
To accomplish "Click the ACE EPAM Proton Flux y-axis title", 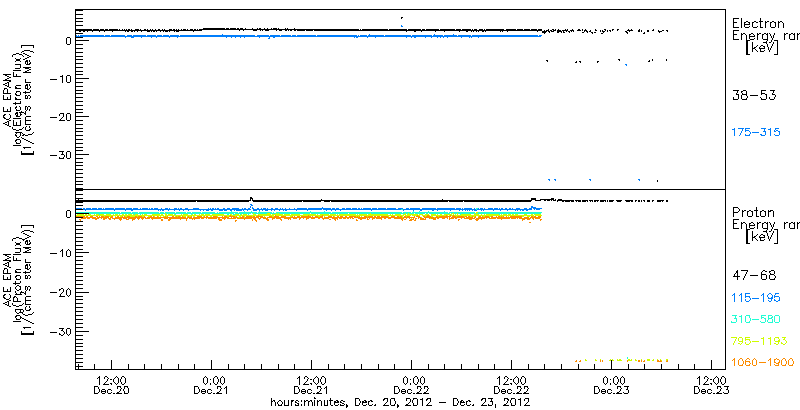I will [x=19, y=278].
